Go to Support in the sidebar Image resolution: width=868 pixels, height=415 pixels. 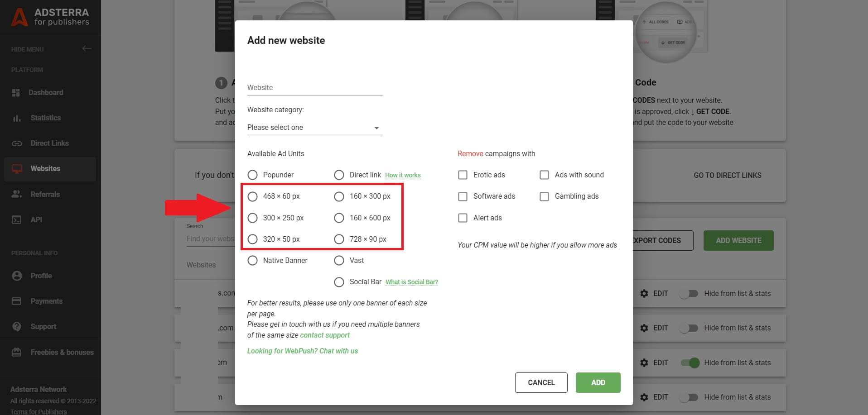pos(43,326)
